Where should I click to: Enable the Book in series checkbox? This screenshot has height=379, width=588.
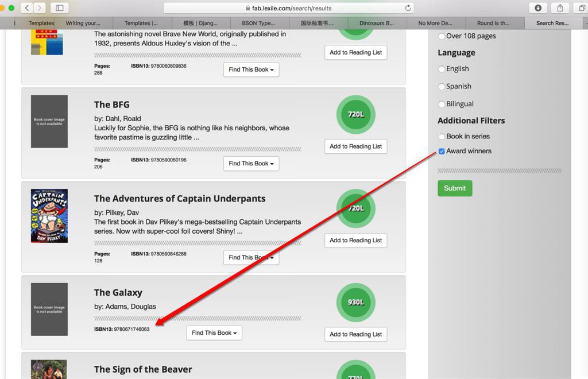tap(442, 137)
